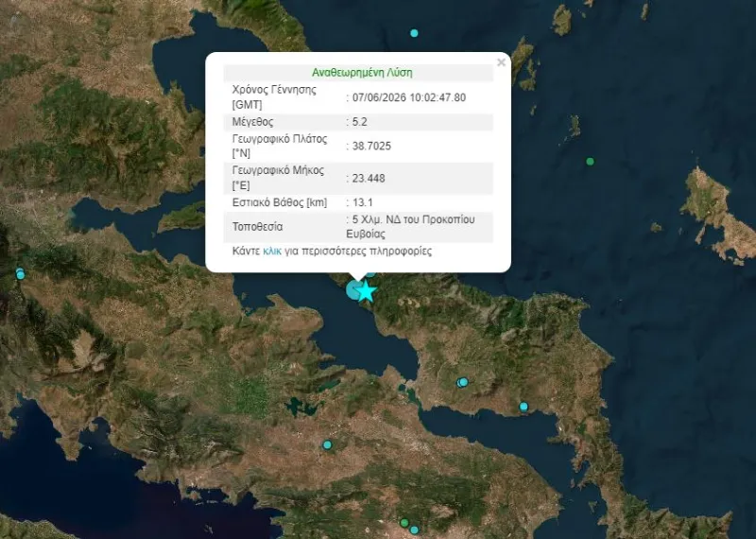Open the 'κλικ' link for more information
Viewport: 756px width, 539px height.
tap(272, 252)
